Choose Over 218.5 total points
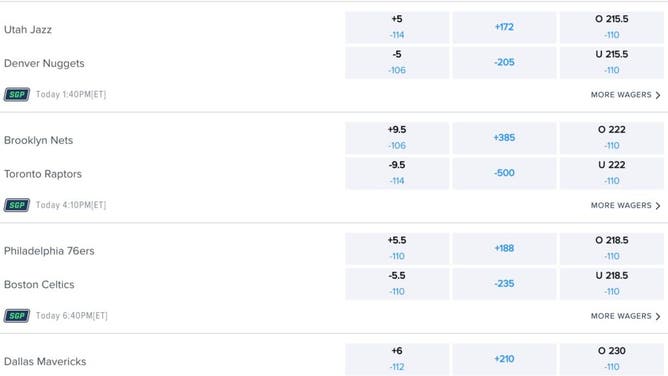The height and width of the screenshot is (376, 668). coord(612,249)
